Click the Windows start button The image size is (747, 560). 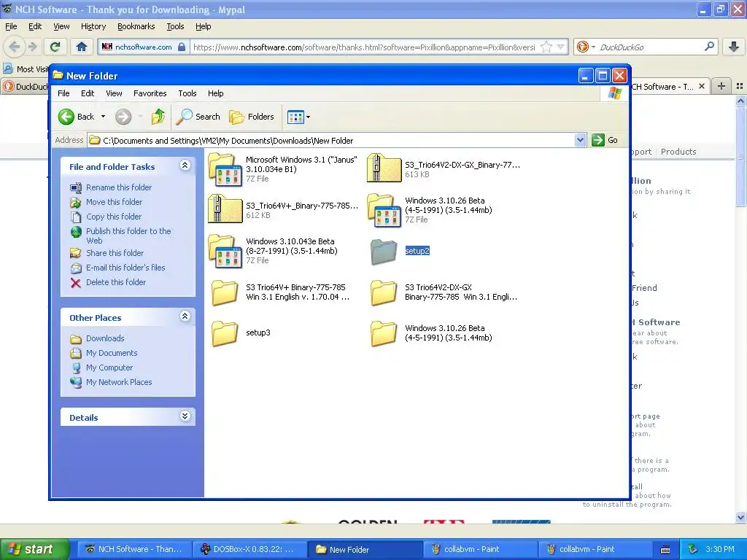coord(34,550)
